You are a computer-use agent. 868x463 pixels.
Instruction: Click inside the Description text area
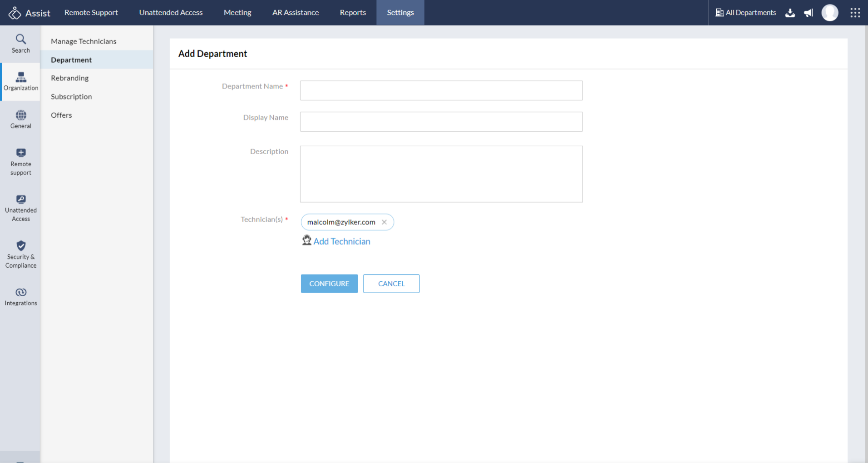[441, 174]
